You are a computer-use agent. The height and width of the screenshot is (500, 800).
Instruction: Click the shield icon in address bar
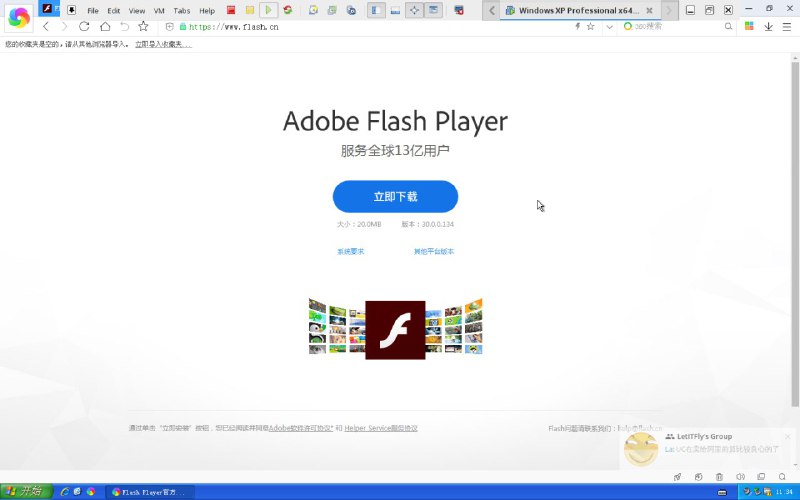click(170, 27)
